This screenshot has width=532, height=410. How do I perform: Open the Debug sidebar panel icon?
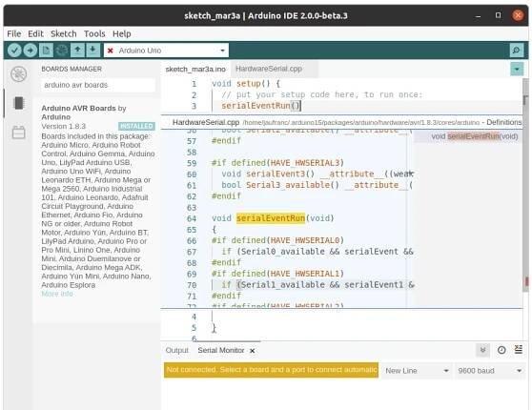pyautogui.click(x=19, y=73)
